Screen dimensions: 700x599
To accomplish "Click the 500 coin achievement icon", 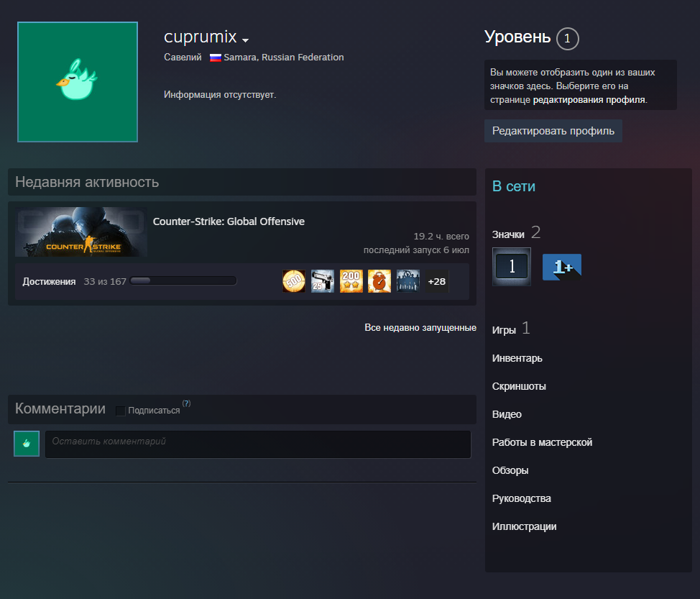I will pyautogui.click(x=294, y=281).
